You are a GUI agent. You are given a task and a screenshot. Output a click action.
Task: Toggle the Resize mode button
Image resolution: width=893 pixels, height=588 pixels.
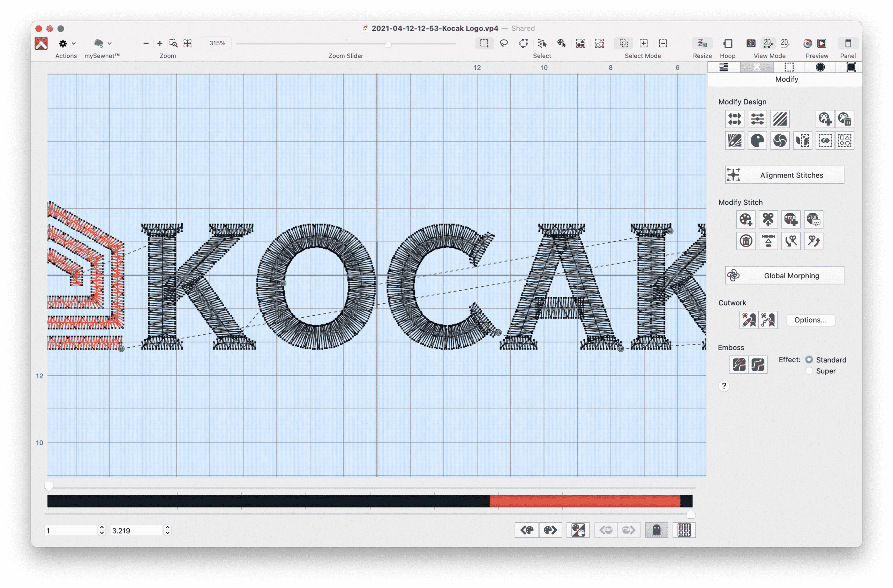(x=702, y=43)
